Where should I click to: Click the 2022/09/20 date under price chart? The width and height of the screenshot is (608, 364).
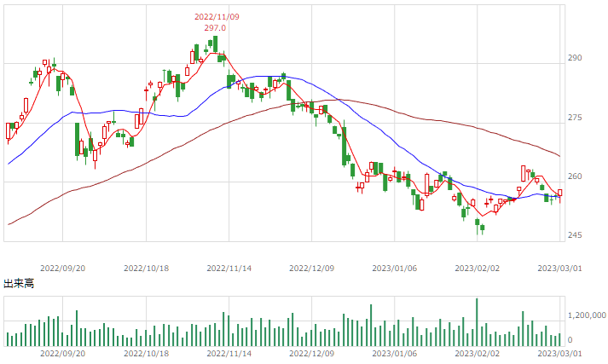pyautogui.click(x=63, y=269)
